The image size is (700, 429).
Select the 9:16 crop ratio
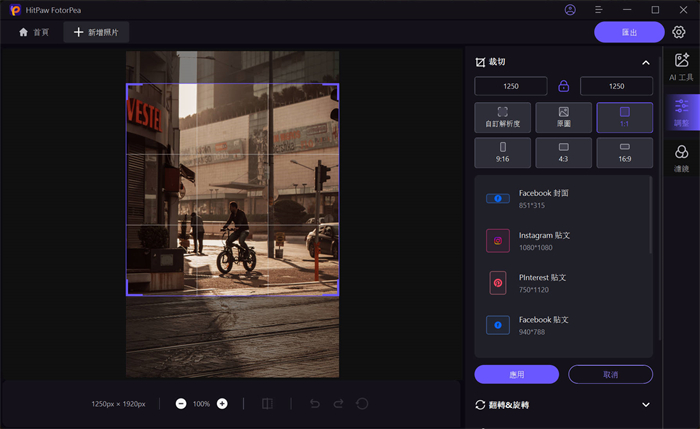[502, 152]
